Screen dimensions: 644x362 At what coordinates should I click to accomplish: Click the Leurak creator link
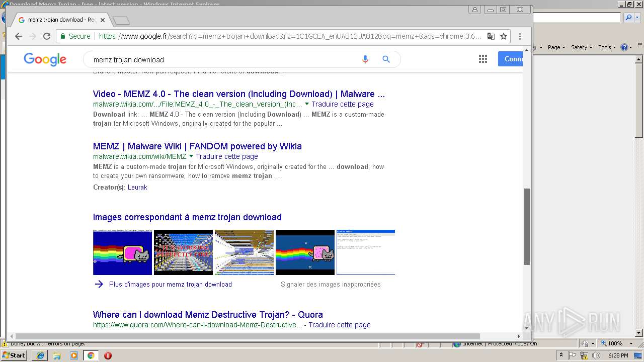pos(137,187)
